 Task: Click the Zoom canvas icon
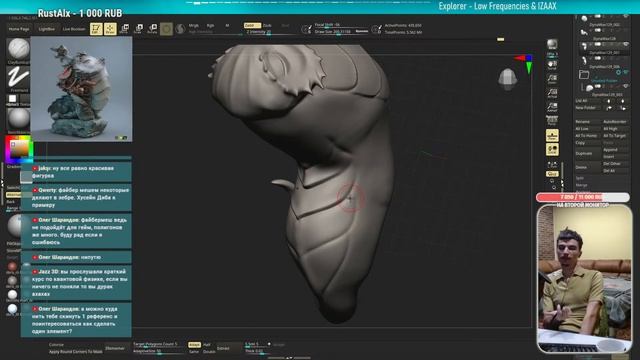click(552, 79)
